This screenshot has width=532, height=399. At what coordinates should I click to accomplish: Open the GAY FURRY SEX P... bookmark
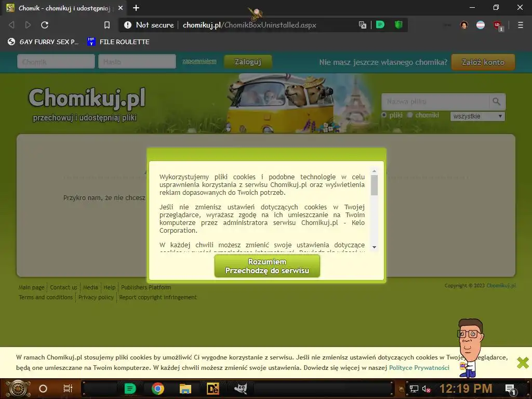tap(43, 42)
